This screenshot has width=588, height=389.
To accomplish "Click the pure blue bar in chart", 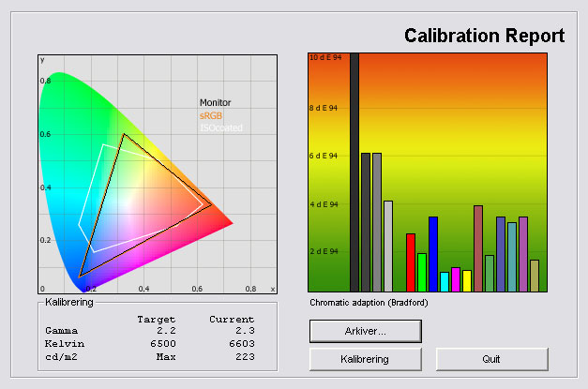I will [x=433, y=254].
